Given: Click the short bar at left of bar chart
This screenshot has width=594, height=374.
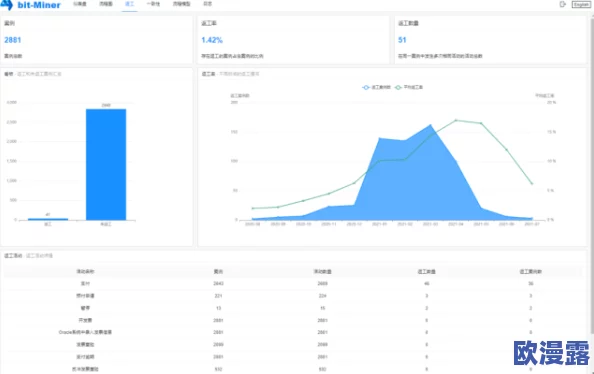Looking at the screenshot, I should [x=48, y=219].
